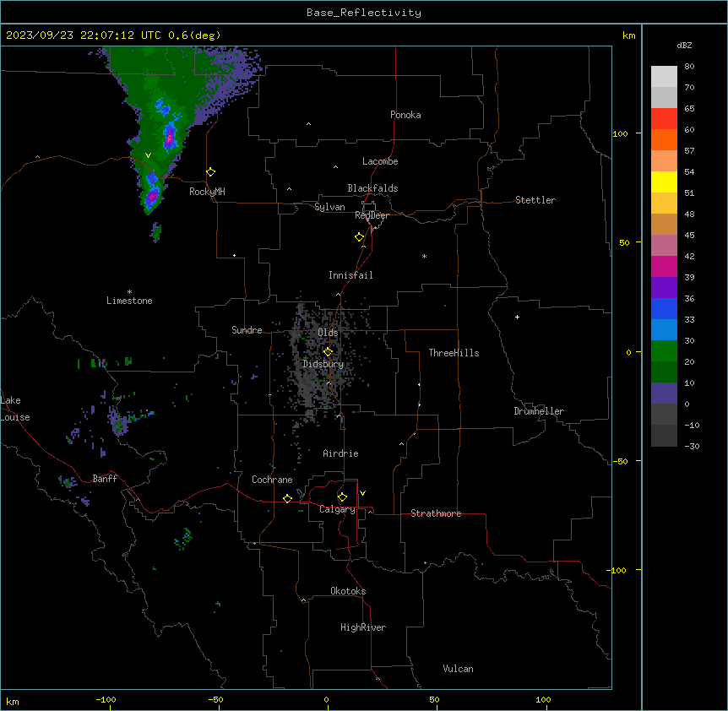Select the orange 57-60 dBZ legend swatch

pyautogui.click(x=664, y=139)
